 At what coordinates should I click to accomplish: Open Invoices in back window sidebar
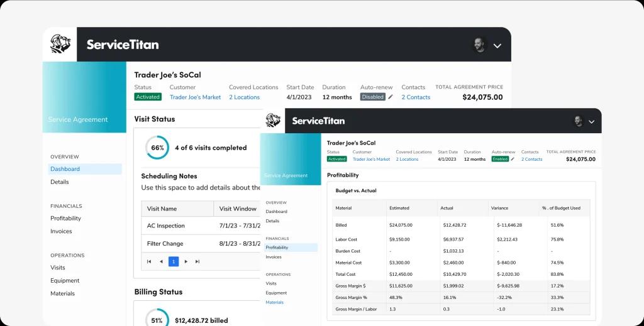click(x=61, y=231)
